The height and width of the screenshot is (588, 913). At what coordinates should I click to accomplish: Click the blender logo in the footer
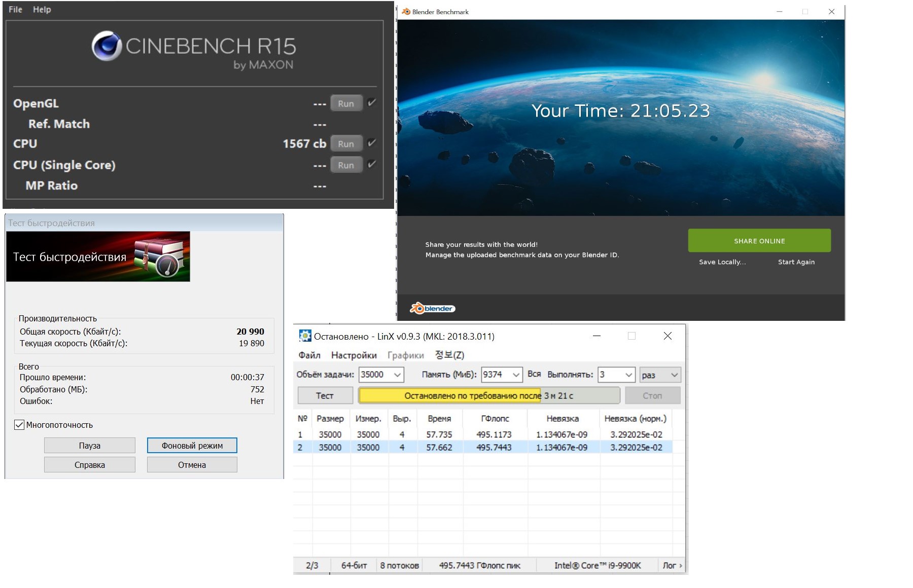point(433,308)
